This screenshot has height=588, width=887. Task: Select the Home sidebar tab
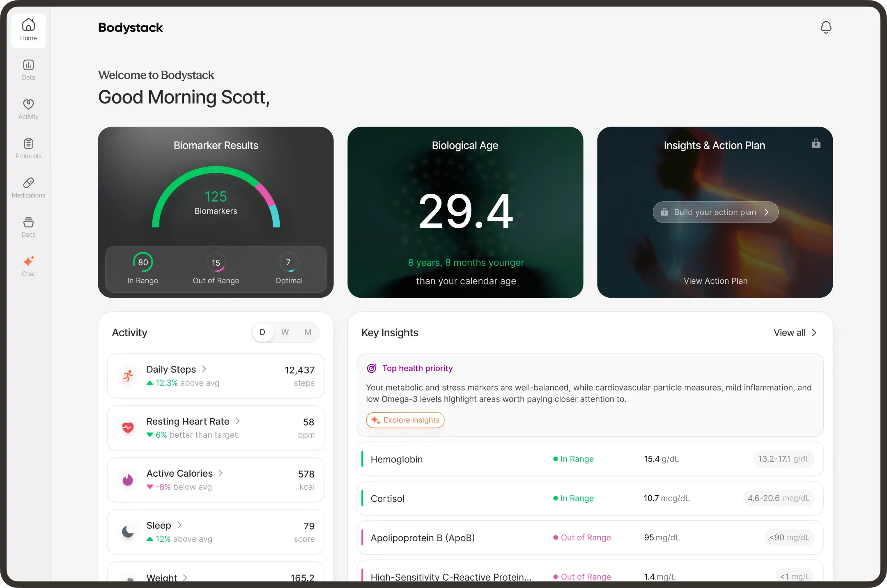point(28,30)
